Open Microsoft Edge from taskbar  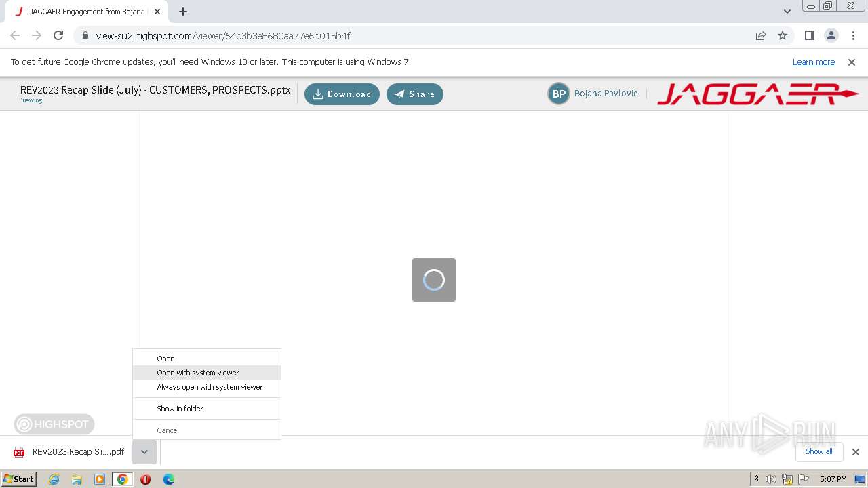[168, 479]
